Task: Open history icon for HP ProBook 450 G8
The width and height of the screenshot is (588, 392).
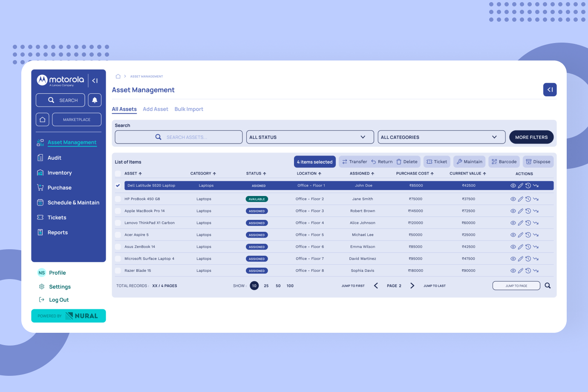Action: [x=528, y=199]
